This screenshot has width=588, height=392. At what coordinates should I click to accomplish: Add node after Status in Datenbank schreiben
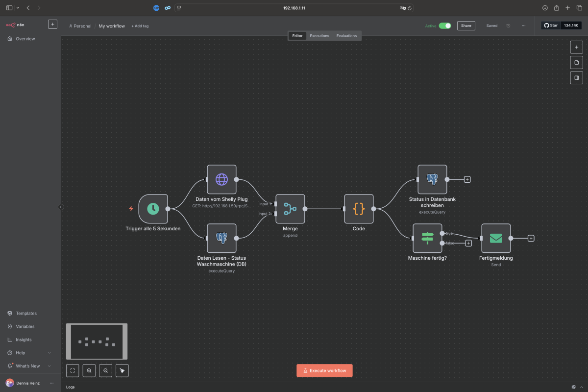pyautogui.click(x=467, y=179)
